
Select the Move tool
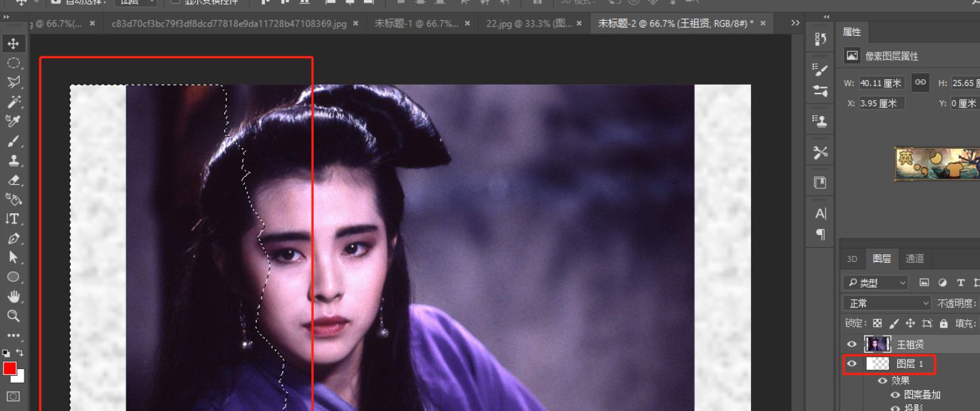(13, 43)
